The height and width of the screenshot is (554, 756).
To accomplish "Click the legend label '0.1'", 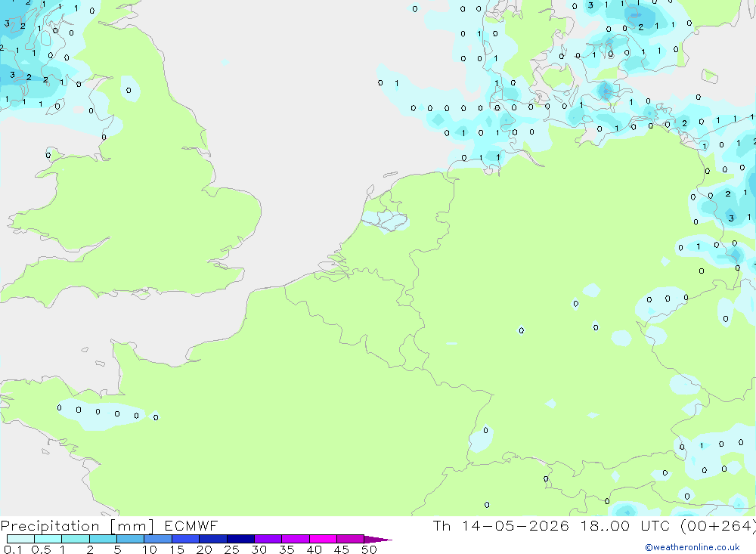I will 13,549.
